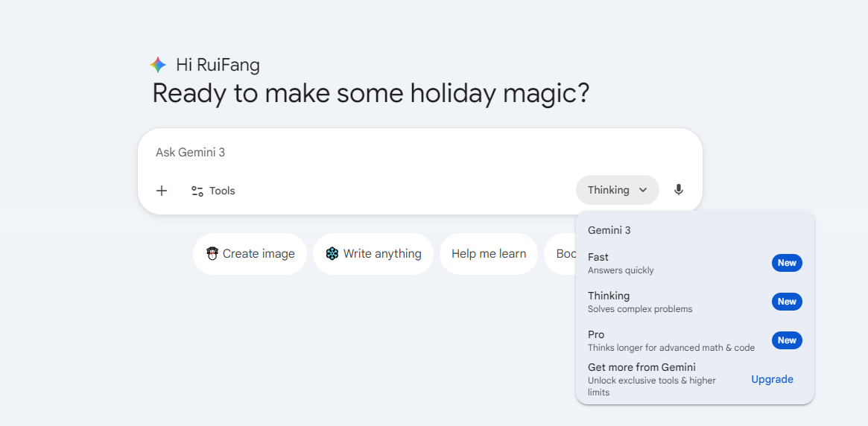Click the New badge beside Fast
This screenshot has width=868, height=426.
coord(787,263)
